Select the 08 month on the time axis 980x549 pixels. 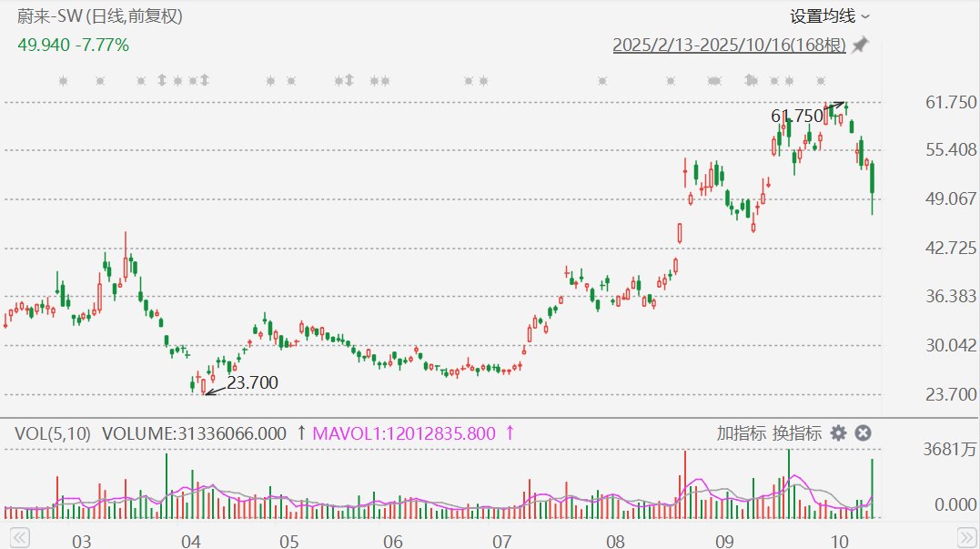coord(615,541)
